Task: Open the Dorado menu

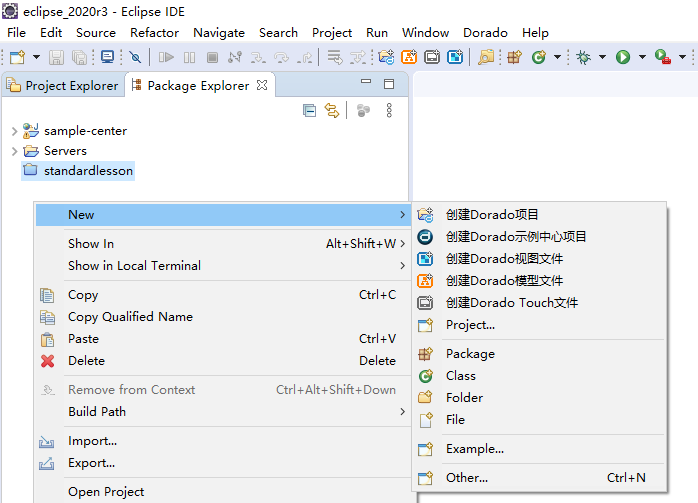Action: click(x=485, y=33)
